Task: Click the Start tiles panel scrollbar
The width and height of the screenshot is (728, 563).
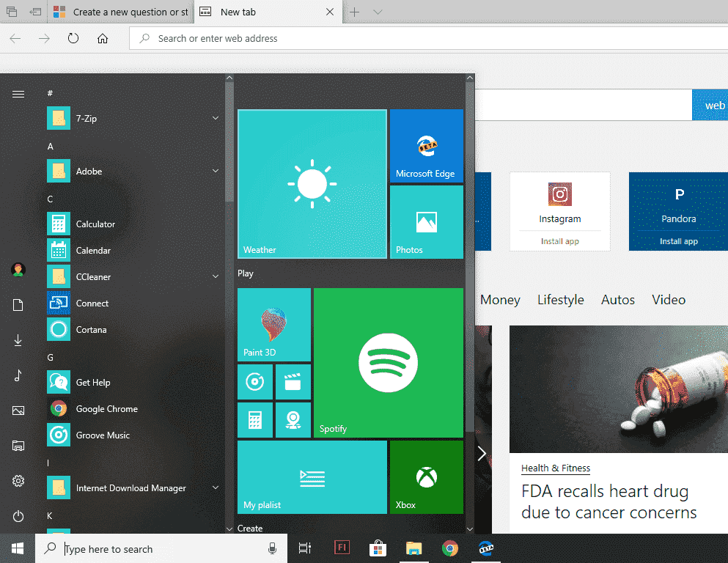Action: pos(470,257)
